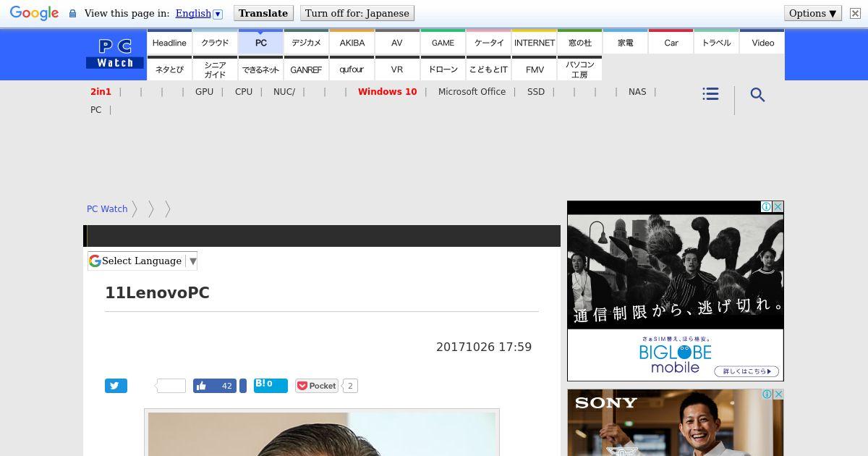Click the Hatena bookmark B! button
Image resolution: width=868 pixels, height=456 pixels.
(271, 385)
